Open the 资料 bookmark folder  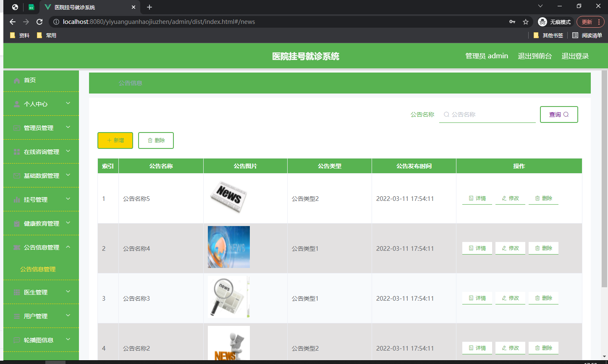pos(20,36)
